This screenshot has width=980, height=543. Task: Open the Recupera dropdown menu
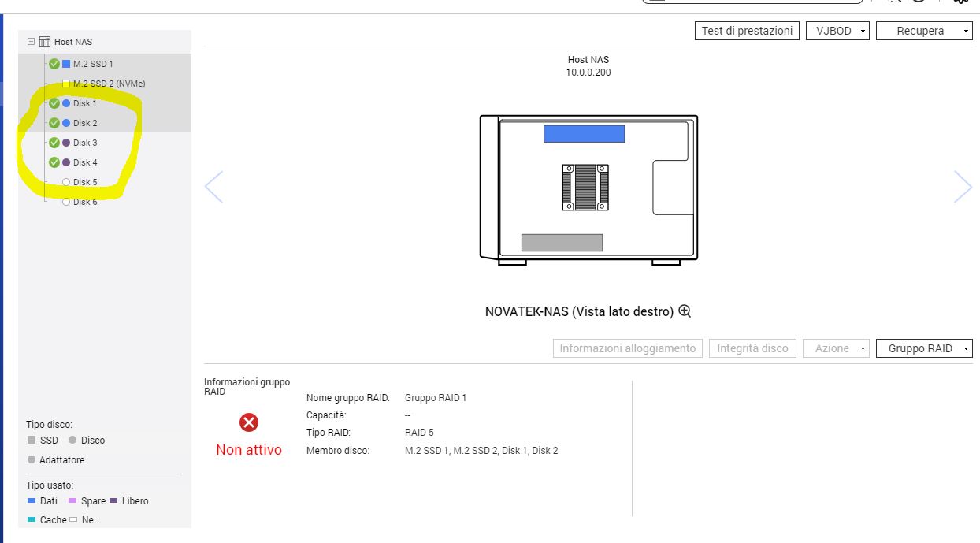pos(924,31)
